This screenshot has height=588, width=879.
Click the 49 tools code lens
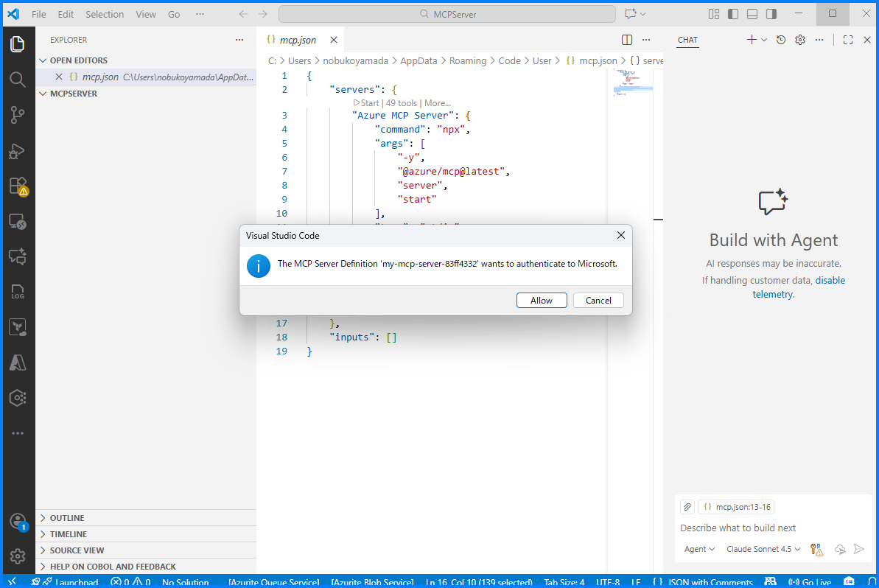point(402,103)
